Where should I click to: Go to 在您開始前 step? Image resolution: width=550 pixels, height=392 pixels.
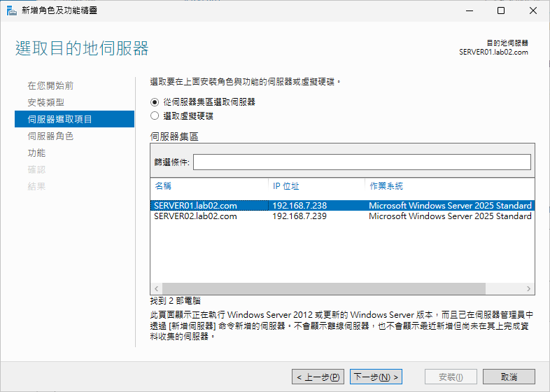(x=50, y=85)
